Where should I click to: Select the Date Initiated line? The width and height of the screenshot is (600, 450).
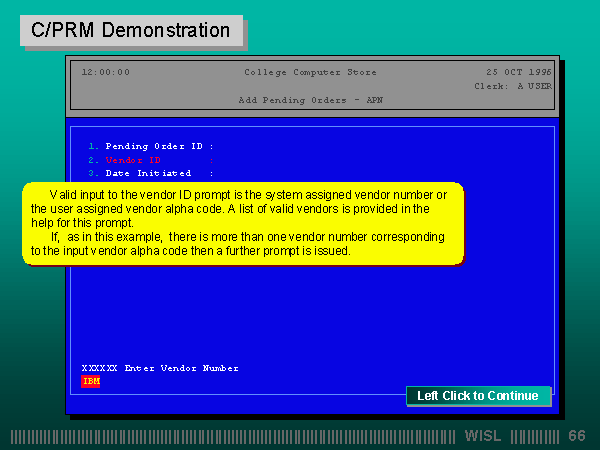(150, 174)
